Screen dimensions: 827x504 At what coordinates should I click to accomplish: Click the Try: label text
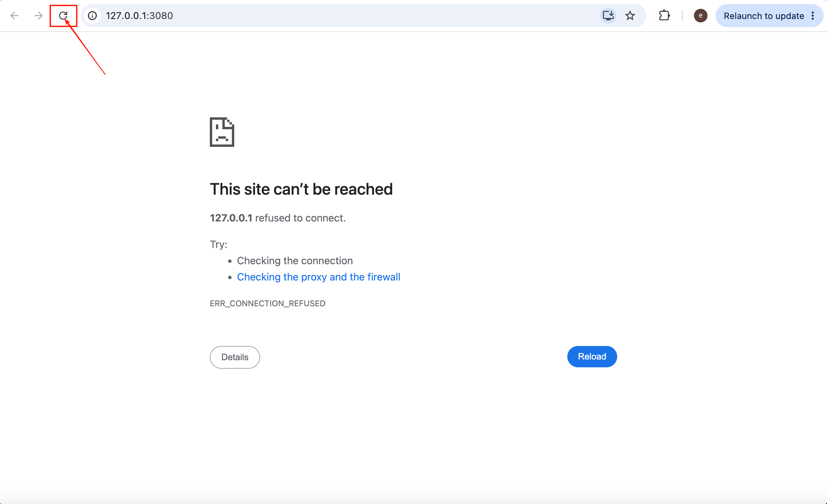[219, 244]
